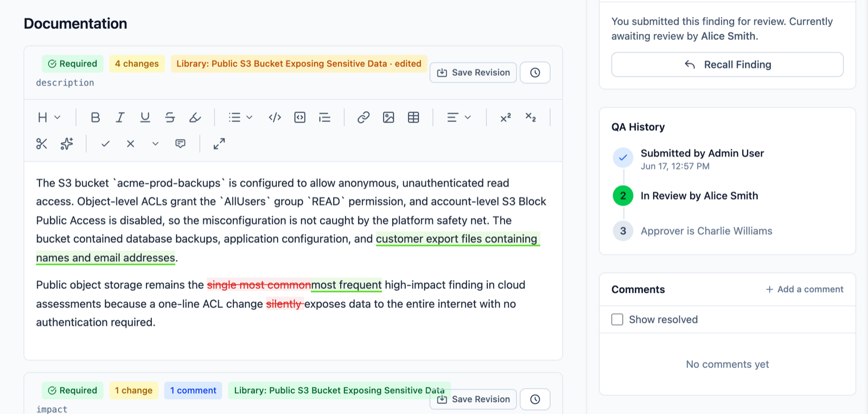Click the 'No comments yet' placeholder
Screen dimensions: 868x414
(x=727, y=364)
